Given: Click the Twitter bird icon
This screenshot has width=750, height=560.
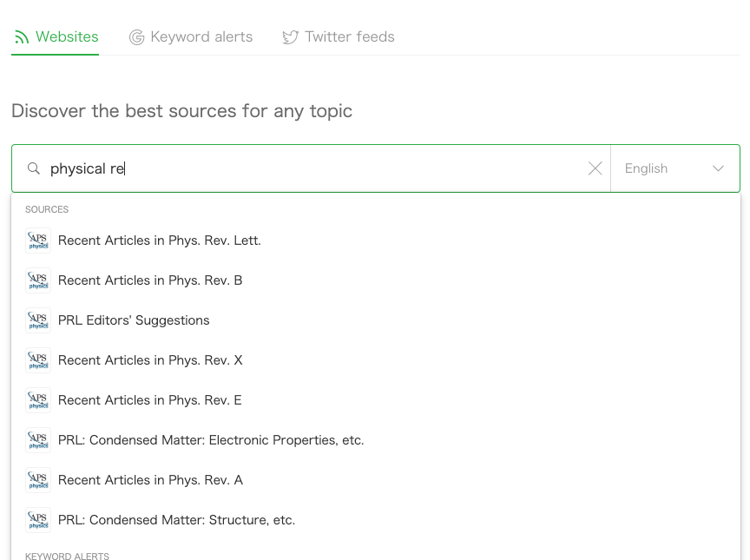Looking at the screenshot, I should (x=290, y=37).
